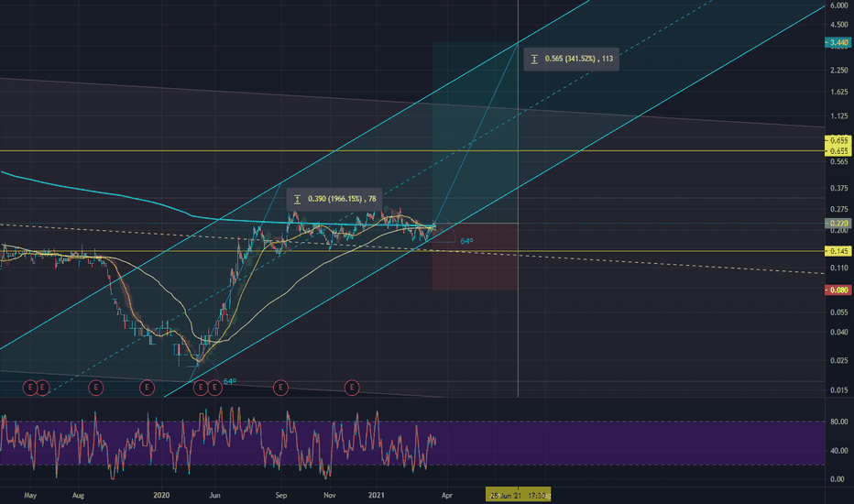The image size is (854, 504).
Task: Click the May label on the time axis
Action: point(30,495)
